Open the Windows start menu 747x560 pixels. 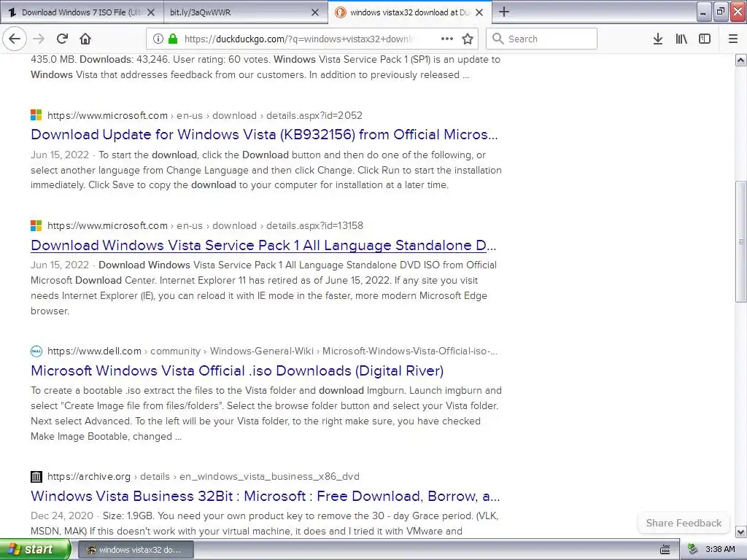coord(35,550)
